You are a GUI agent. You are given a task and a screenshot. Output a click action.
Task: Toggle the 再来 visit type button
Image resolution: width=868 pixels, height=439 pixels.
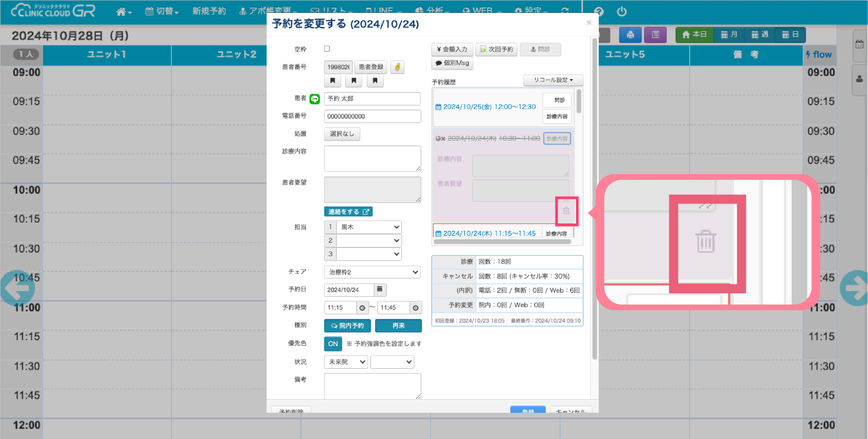coord(398,325)
